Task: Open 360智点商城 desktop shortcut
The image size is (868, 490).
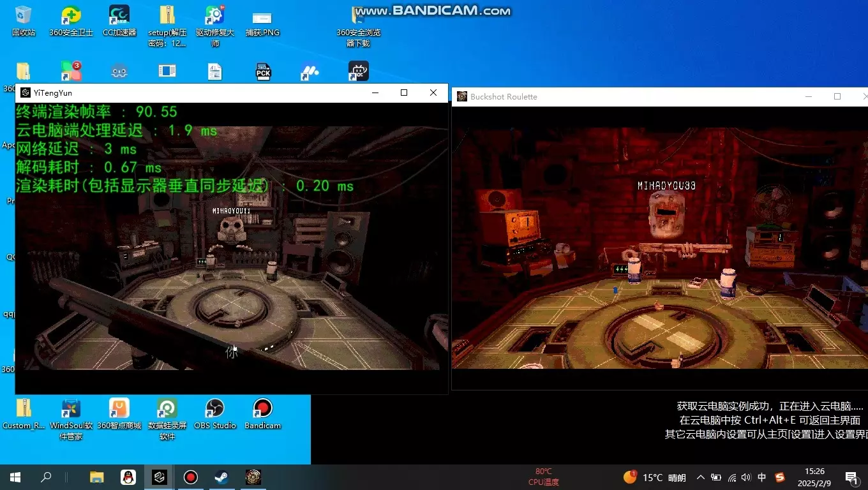Action: 119,414
